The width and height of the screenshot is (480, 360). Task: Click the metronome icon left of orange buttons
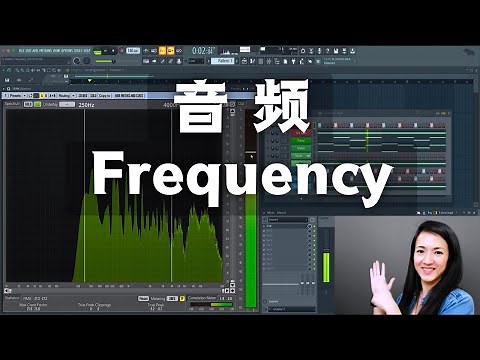click(146, 51)
